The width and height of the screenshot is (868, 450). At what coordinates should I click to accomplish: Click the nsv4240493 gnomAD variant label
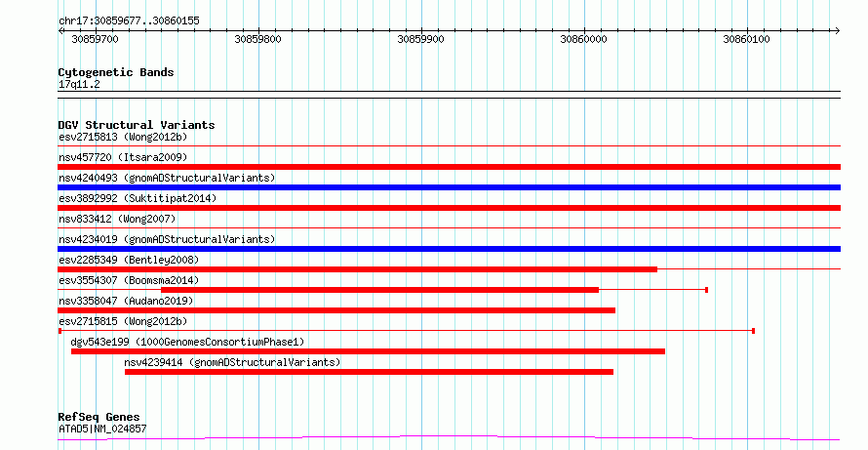(x=167, y=178)
